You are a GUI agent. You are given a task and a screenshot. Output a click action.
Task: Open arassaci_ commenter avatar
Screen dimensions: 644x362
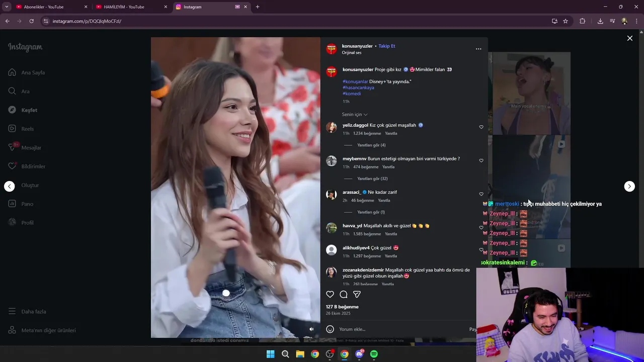tap(331, 195)
